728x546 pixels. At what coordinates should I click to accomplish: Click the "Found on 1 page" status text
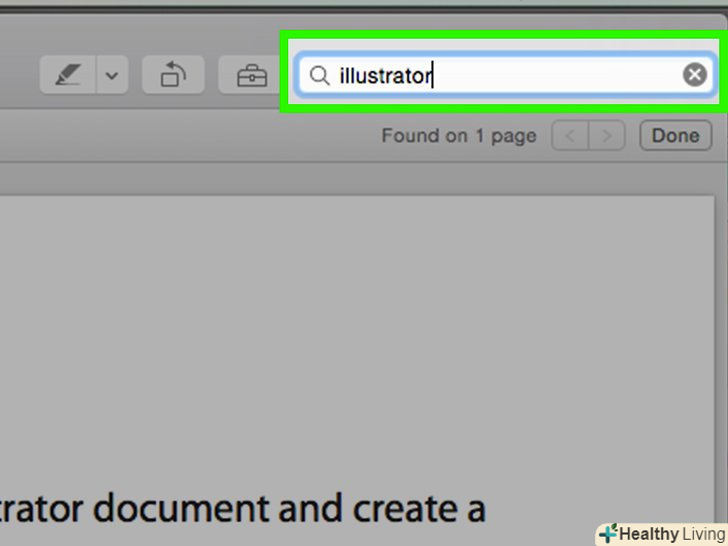tap(459, 136)
